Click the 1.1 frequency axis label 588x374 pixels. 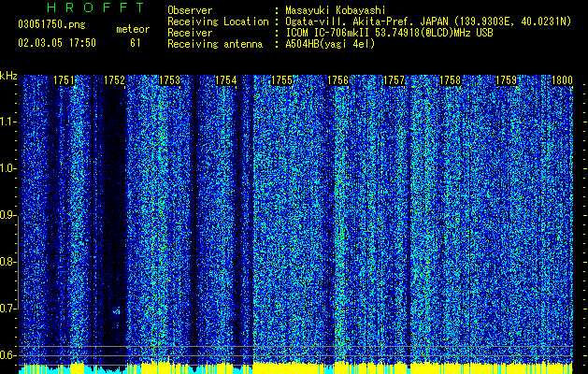(7, 122)
